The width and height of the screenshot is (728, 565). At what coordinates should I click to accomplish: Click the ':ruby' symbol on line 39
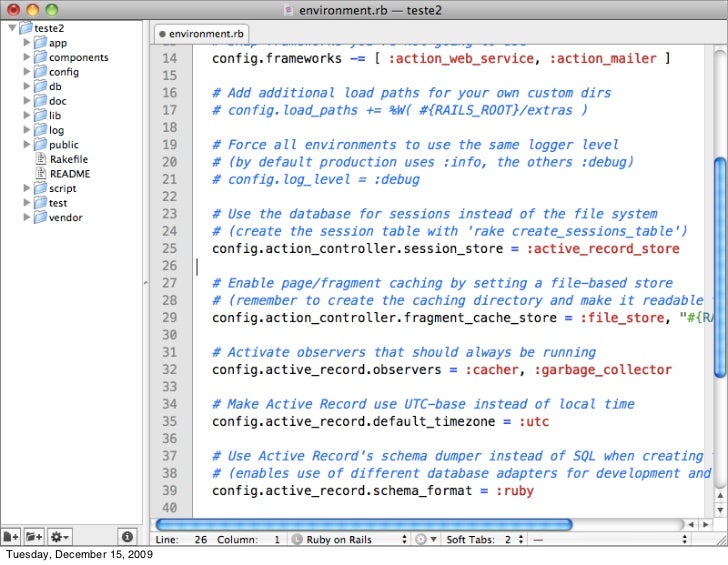point(515,491)
